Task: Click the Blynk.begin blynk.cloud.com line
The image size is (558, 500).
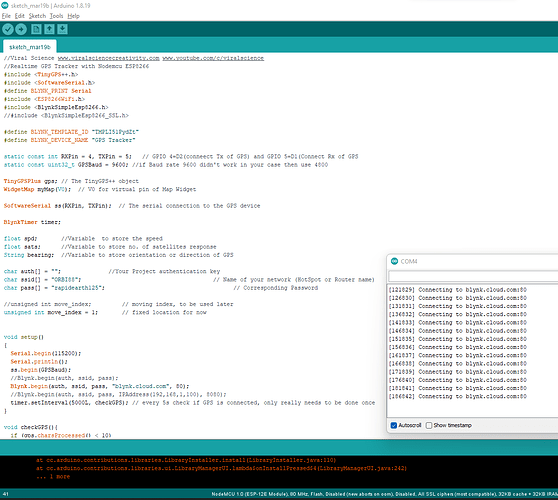Action: (100, 386)
